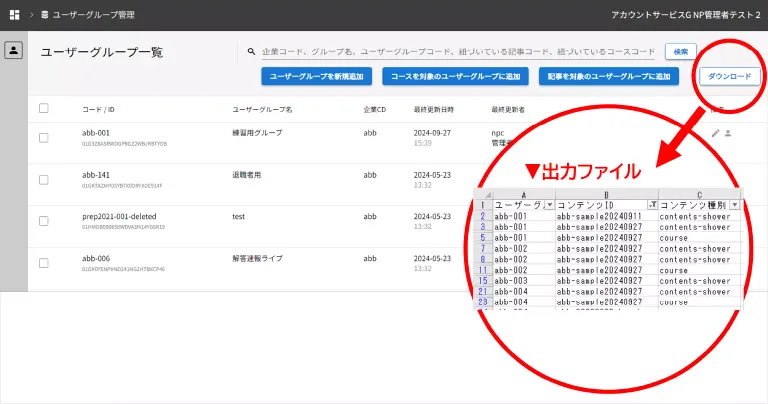The height and width of the screenshot is (404, 768).
Task: Open the abb-001 group code
Action: click(x=96, y=133)
